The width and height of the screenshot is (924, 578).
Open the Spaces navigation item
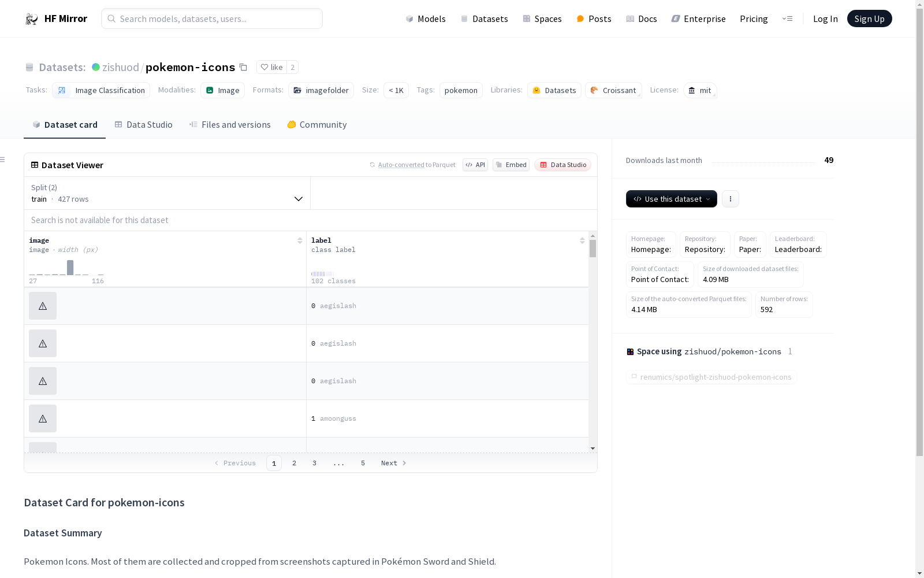542,18
